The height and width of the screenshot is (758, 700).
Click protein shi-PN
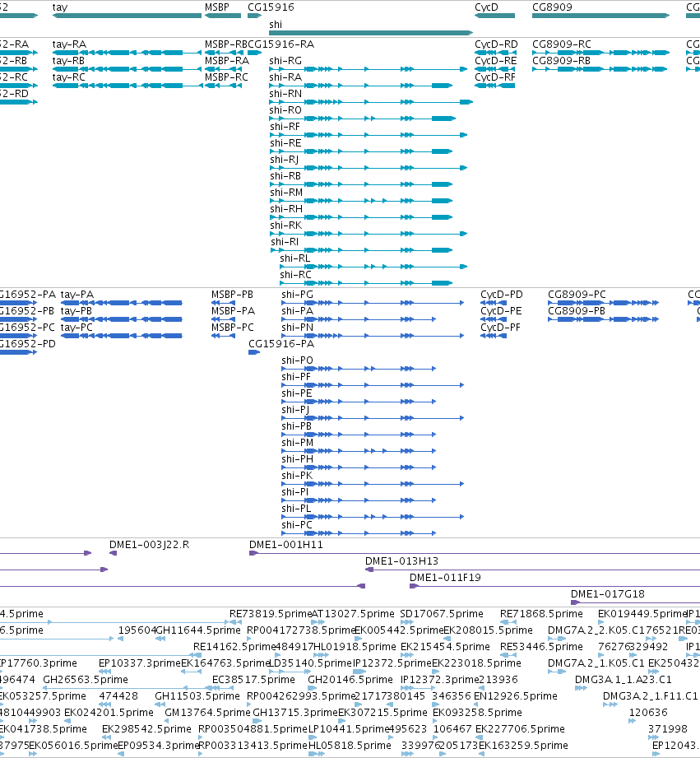click(x=298, y=328)
